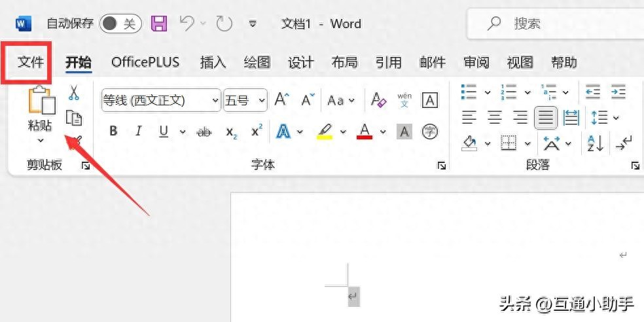
Task: Undo the last action
Action: [187, 24]
